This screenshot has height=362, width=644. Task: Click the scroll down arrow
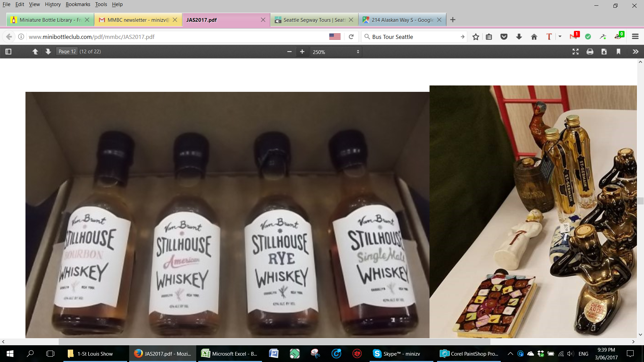pyautogui.click(x=640, y=335)
